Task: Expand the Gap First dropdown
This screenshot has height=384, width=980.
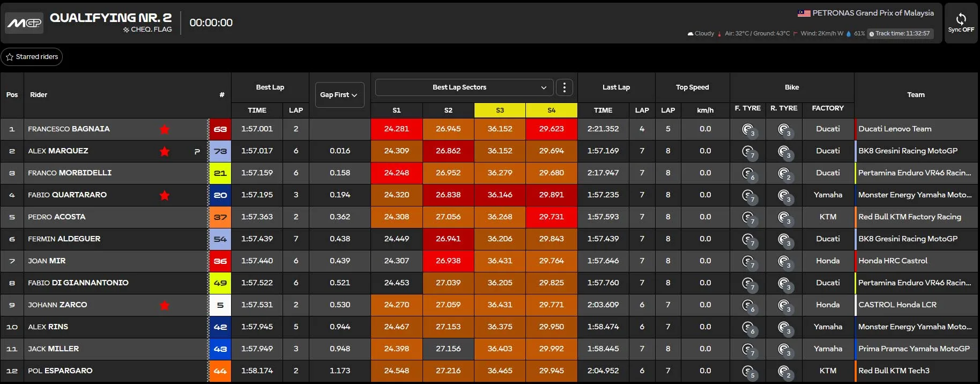Action: tap(339, 95)
